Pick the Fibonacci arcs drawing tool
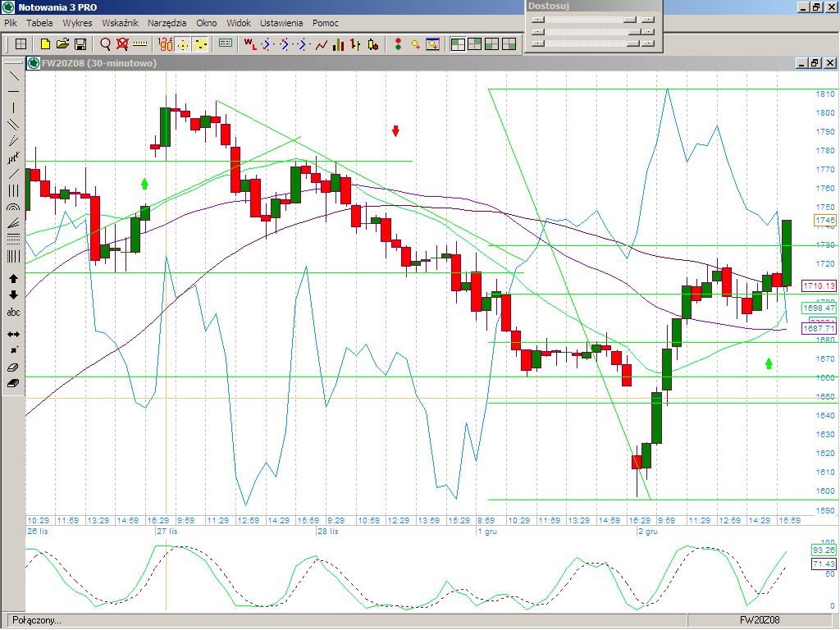 click(x=13, y=208)
